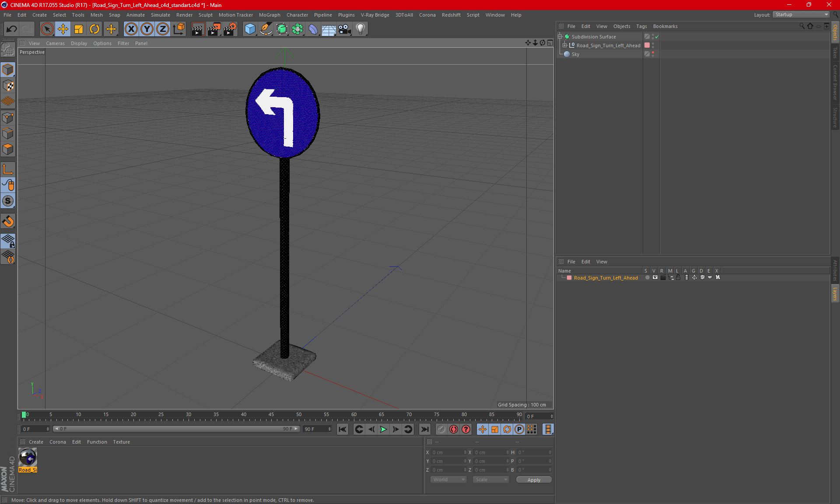
Task: Click Render View clapperboard icon
Action: [x=198, y=29]
